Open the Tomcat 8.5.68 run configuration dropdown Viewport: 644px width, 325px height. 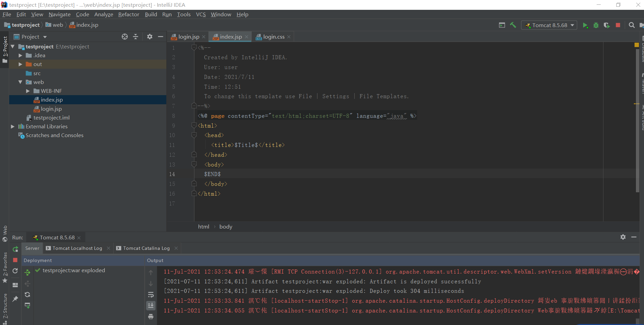pos(572,25)
